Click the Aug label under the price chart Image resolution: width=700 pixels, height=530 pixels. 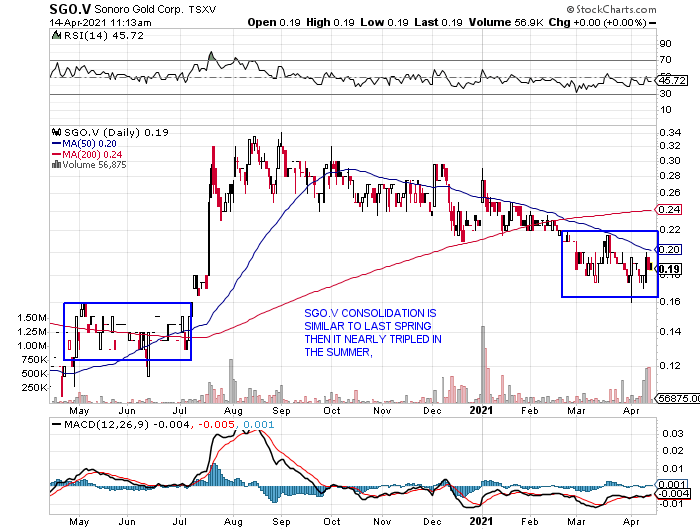point(233,411)
